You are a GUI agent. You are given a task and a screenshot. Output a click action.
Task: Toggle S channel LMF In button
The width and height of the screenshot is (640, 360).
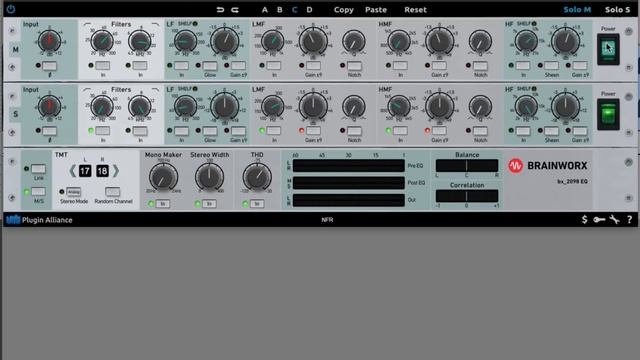coord(273,131)
